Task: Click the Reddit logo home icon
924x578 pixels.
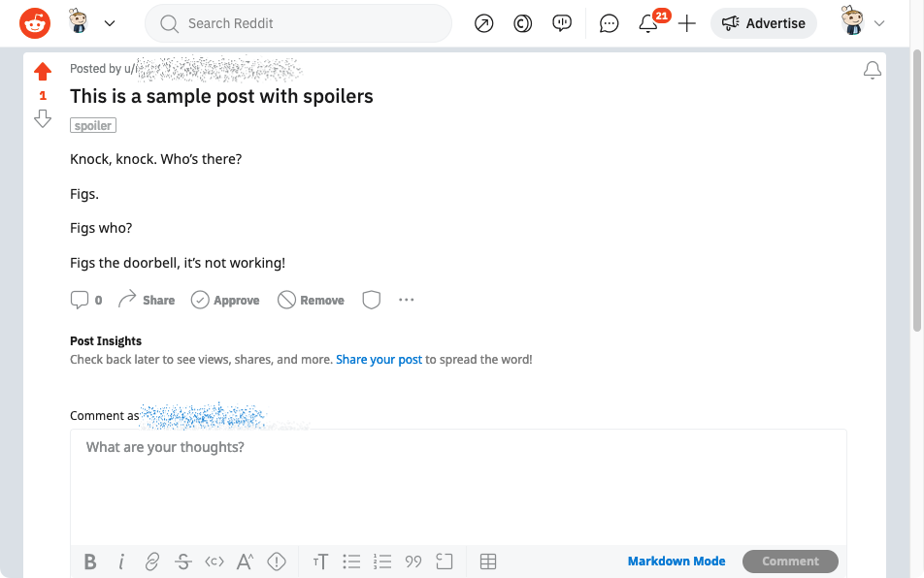Action: click(35, 23)
